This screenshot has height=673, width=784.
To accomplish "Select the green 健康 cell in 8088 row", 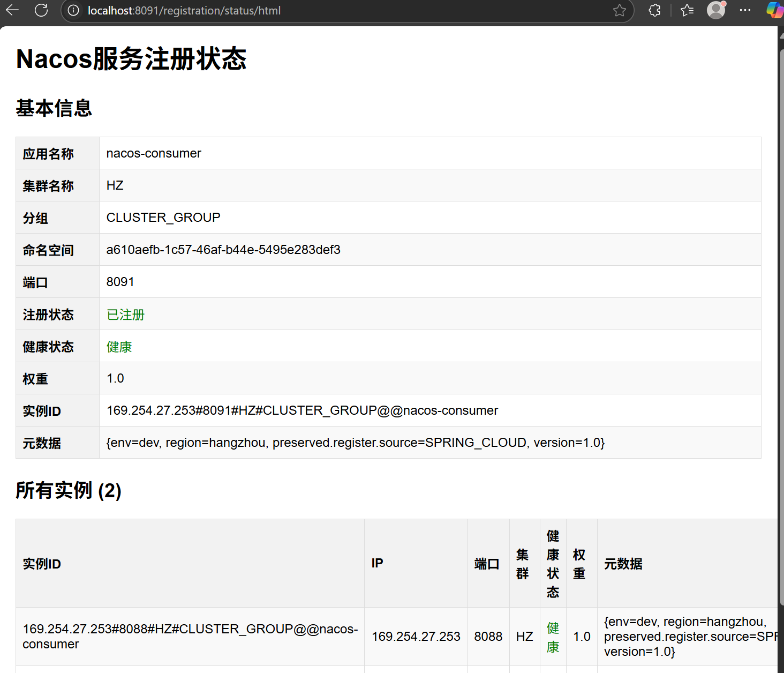I will click(x=553, y=637).
